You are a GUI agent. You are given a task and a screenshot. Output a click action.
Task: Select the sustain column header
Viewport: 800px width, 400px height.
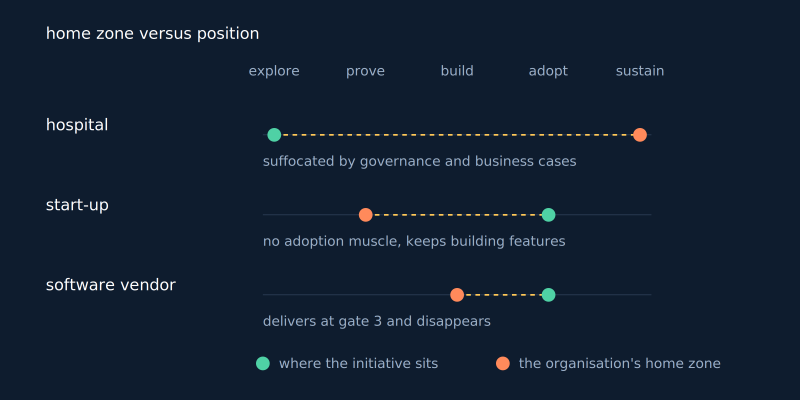(x=640, y=71)
